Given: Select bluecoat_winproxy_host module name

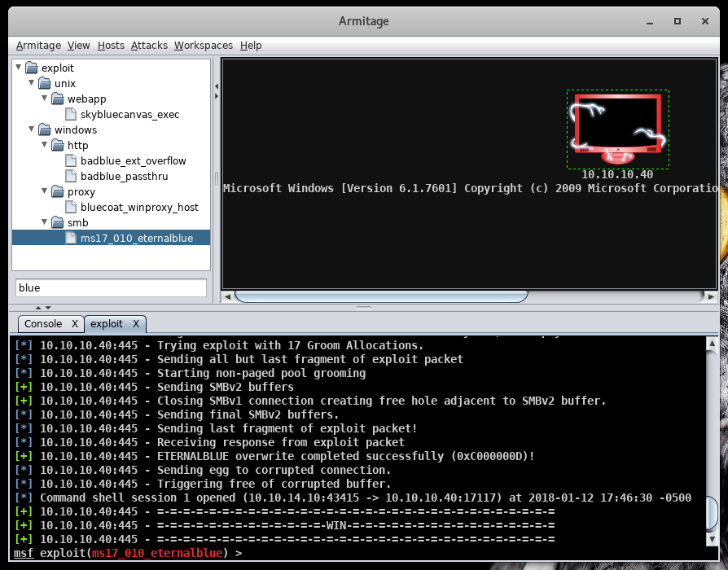Looking at the screenshot, I should (x=139, y=207).
